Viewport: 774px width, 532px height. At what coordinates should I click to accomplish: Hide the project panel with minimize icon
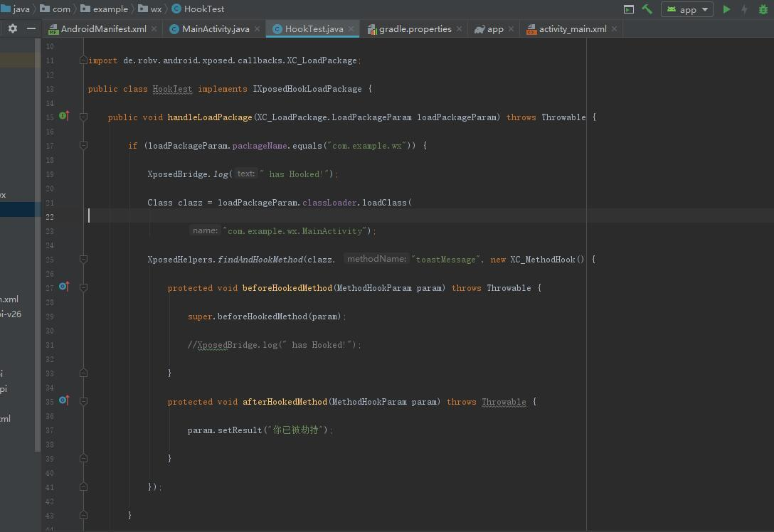coord(31,28)
